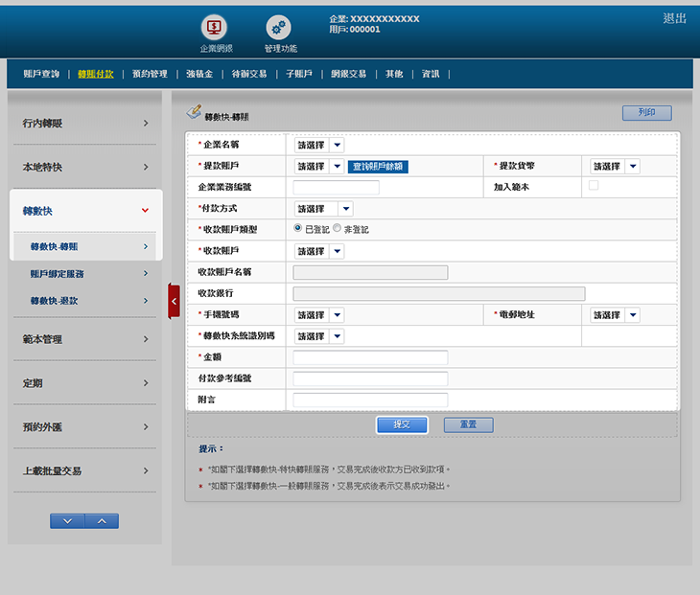Screen dimensions: 700x595
Task: Open the 提款貨幣 dropdown
Action: (616, 166)
